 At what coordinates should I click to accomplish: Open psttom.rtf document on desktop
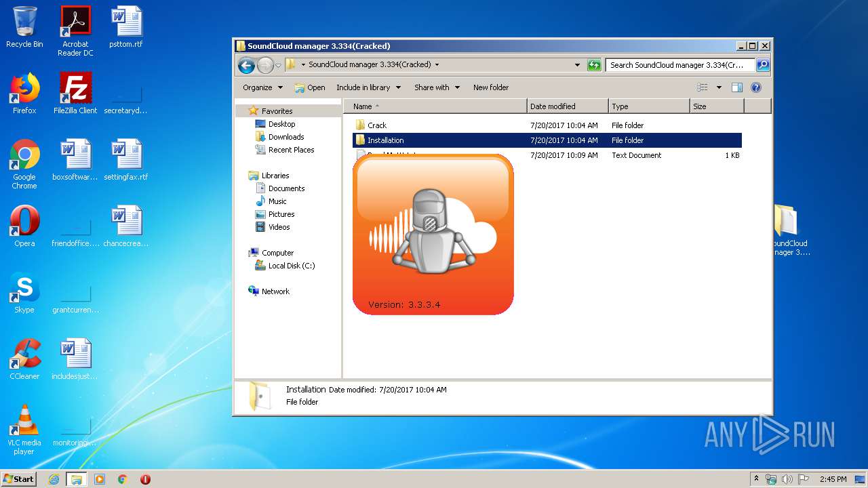pyautogui.click(x=126, y=27)
